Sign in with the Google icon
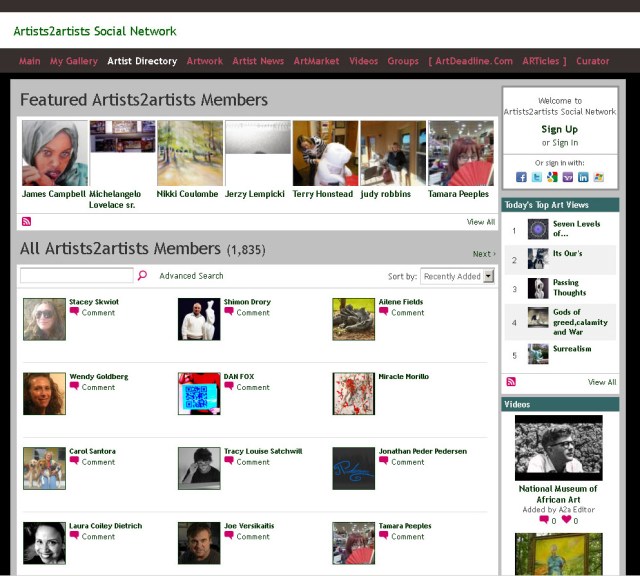This screenshot has width=640, height=576. [x=552, y=177]
